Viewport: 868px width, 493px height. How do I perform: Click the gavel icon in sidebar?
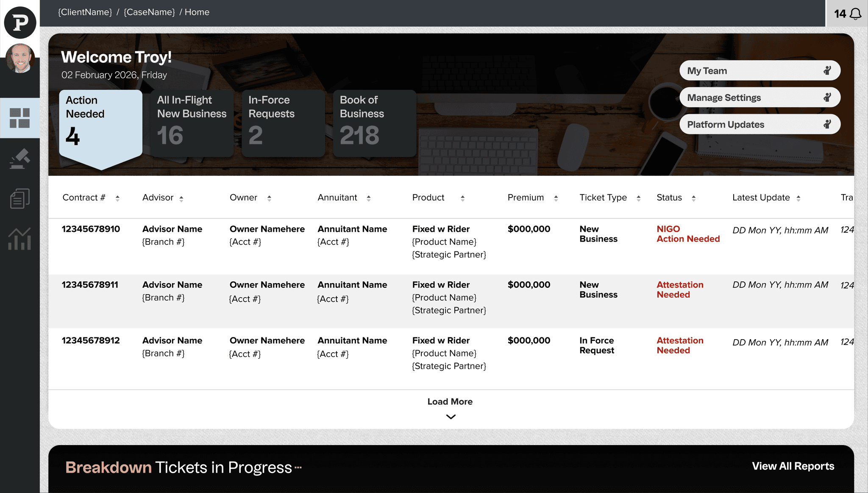pos(19,159)
